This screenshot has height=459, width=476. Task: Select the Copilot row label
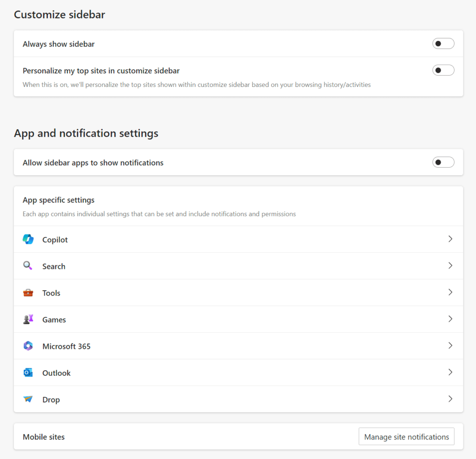pyautogui.click(x=55, y=240)
